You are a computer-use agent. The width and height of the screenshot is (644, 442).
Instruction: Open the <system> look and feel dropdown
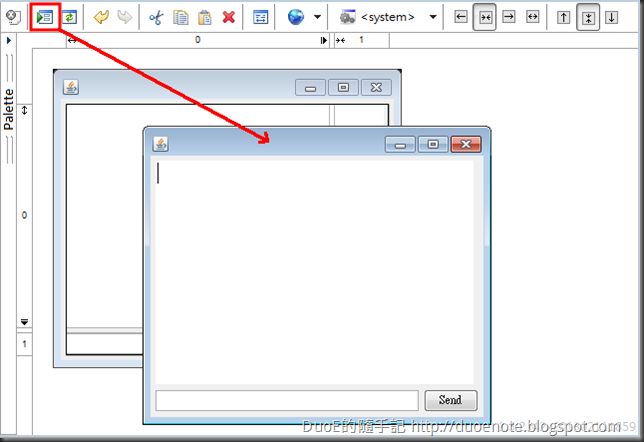click(x=433, y=17)
